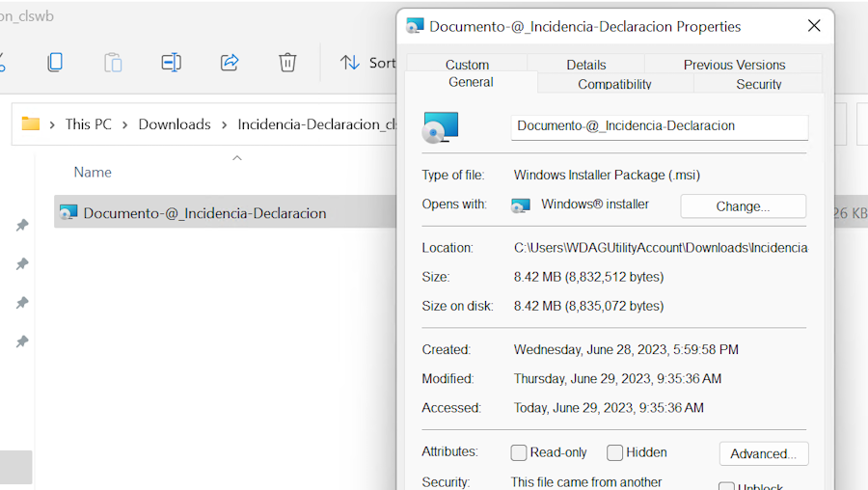
Task: Click the Delete trash can icon
Action: (x=287, y=63)
